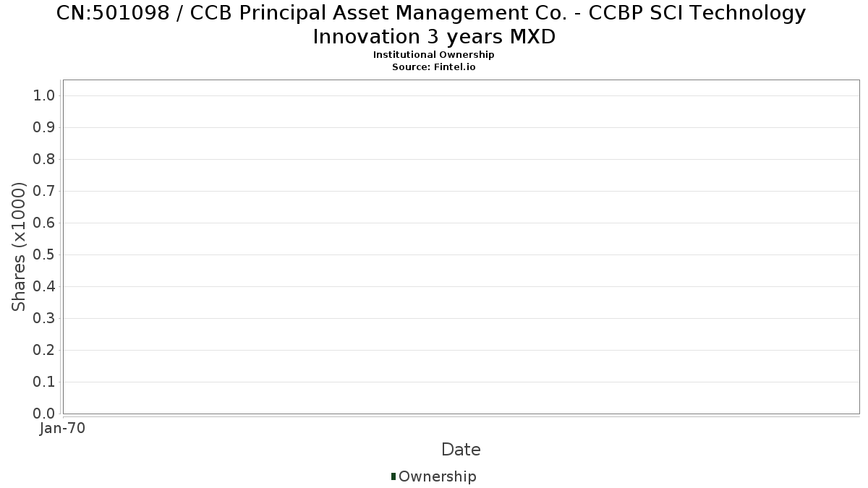Viewport: 868px width, 488px height.
Task: Click the green Ownership legend color swatch
Action: click(x=393, y=476)
